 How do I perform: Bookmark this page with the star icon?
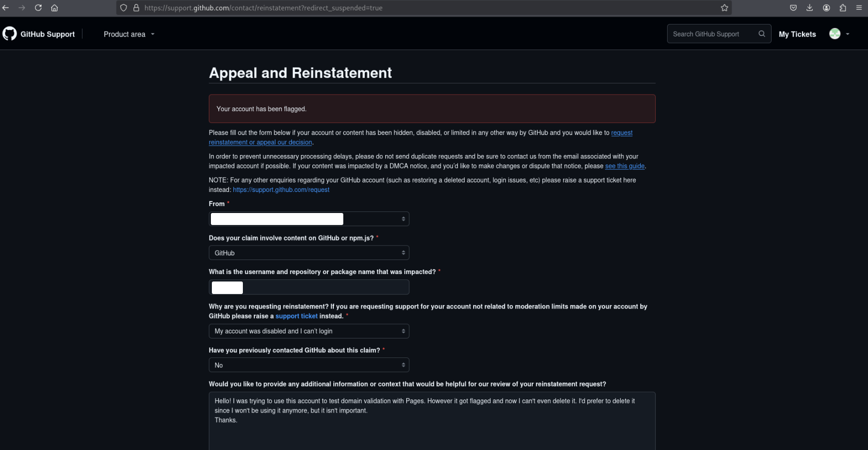coord(724,8)
